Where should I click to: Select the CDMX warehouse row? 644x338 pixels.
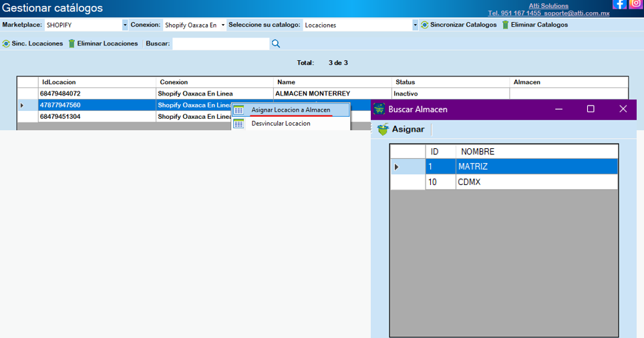521,182
